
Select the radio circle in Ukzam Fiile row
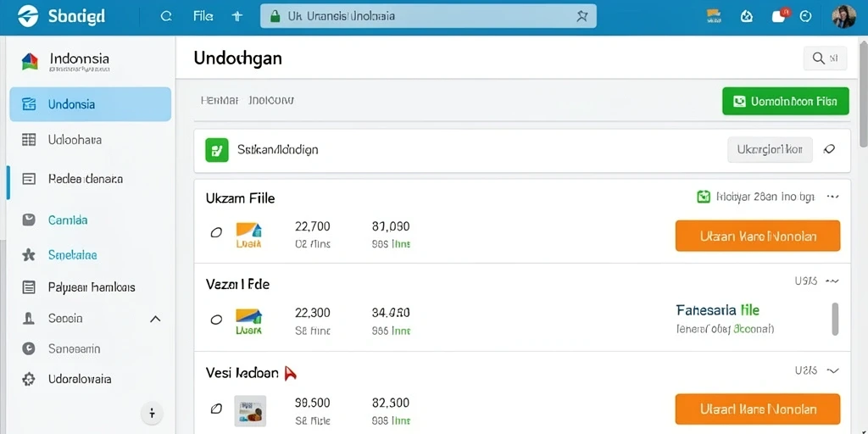pos(216,232)
